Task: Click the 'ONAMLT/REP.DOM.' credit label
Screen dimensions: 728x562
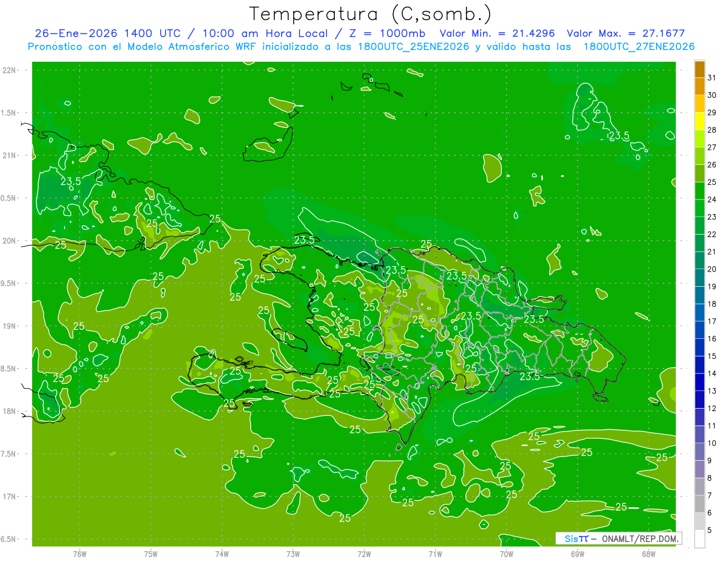Action: pyautogui.click(x=639, y=538)
